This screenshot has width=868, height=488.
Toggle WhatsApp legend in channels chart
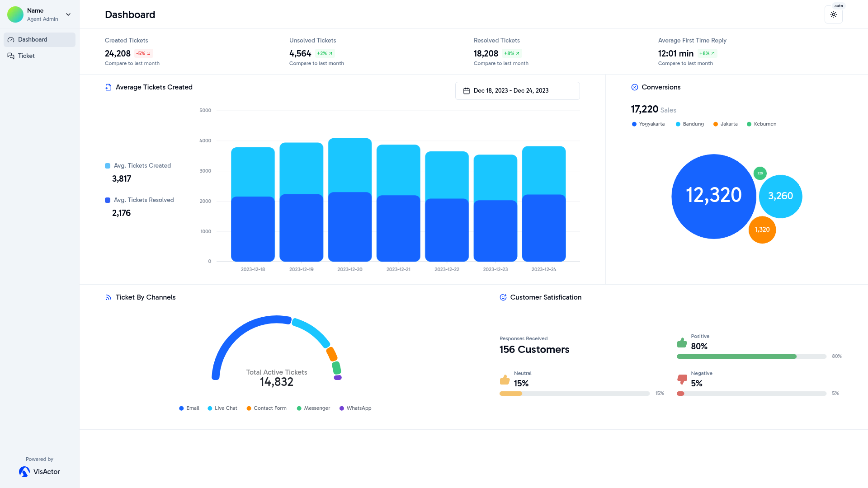(355, 408)
